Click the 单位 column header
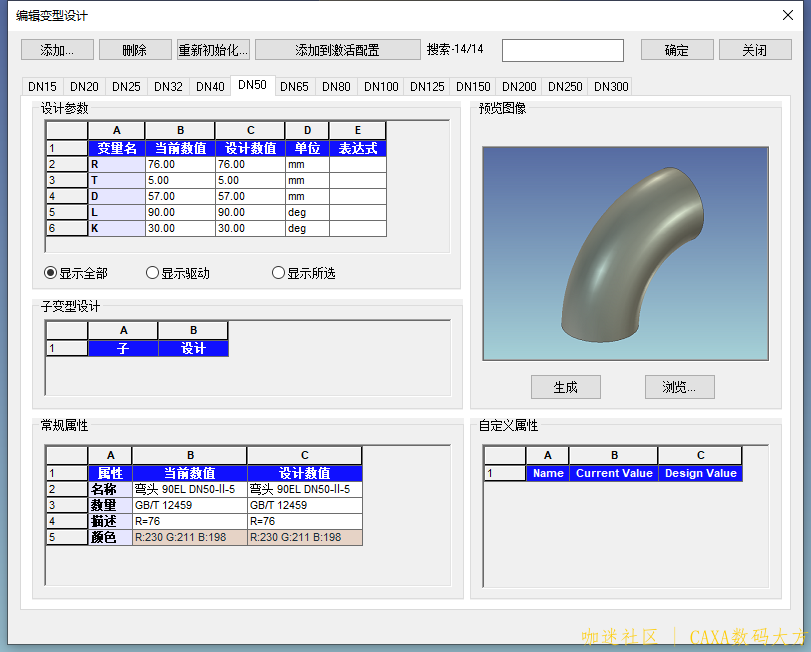This screenshot has height=652, width=811. (307, 148)
